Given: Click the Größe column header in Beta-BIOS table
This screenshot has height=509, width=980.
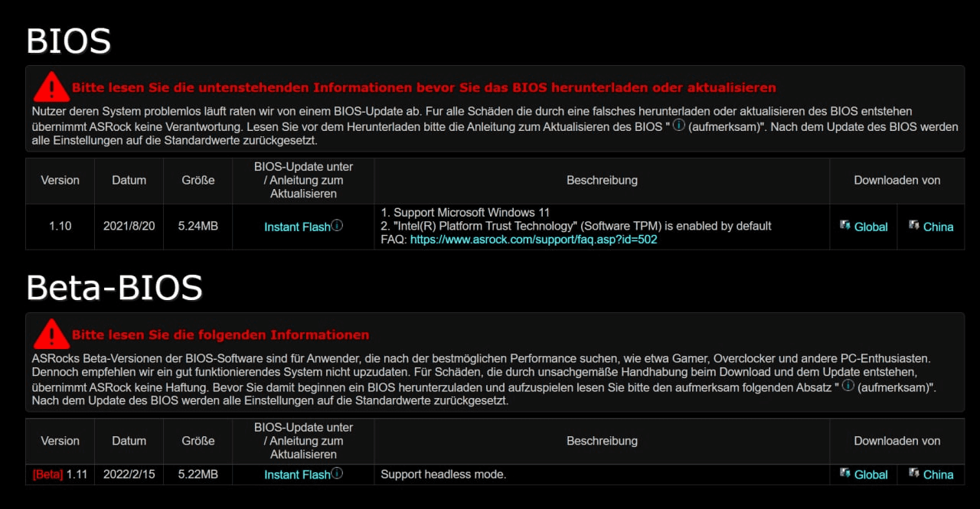Looking at the screenshot, I should pos(198,441).
